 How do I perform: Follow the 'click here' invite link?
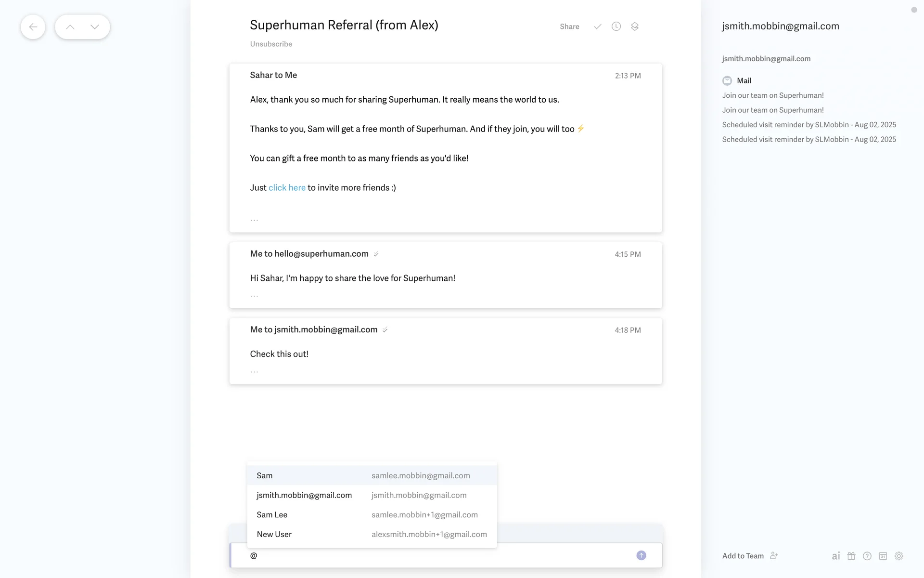(287, 188)
